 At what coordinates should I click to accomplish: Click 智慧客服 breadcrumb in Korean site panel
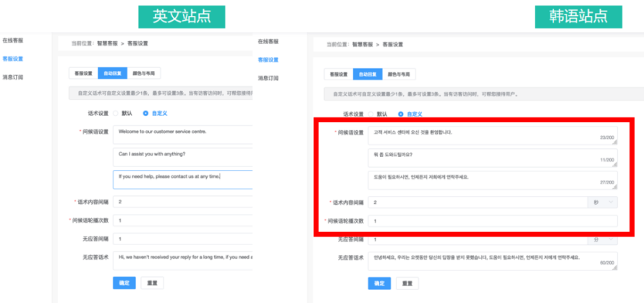(363, 44)
